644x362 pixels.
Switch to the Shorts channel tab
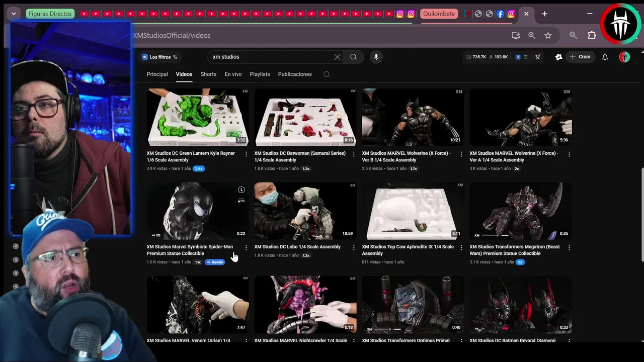coord(208,74)
